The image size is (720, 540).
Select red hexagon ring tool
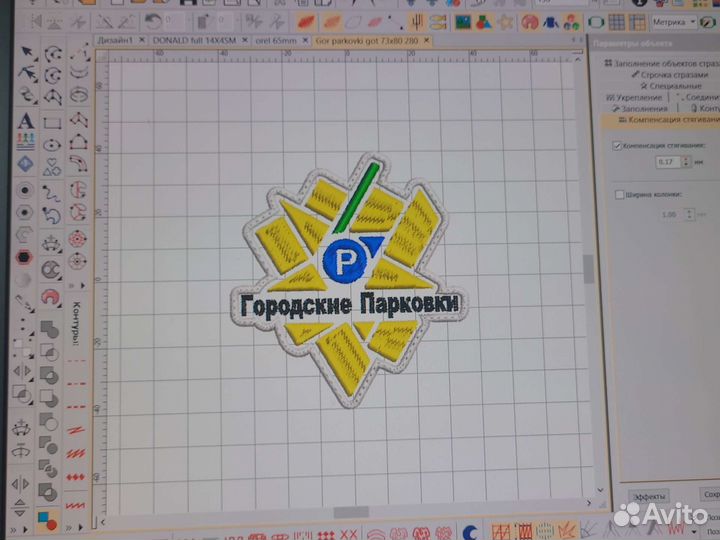point(24,257)
